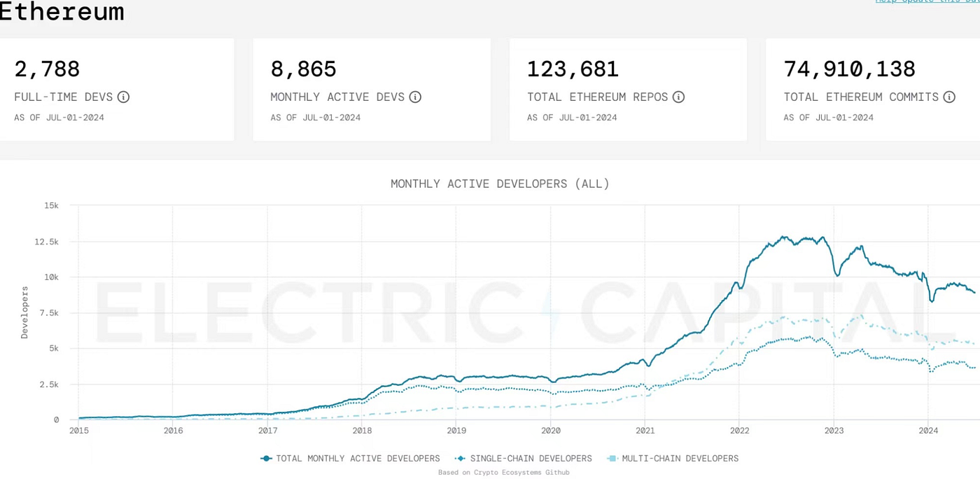Select the Total Ethereum Commits label
The height and width of the screenshot is (479, 980).
(x=861, y=97)
